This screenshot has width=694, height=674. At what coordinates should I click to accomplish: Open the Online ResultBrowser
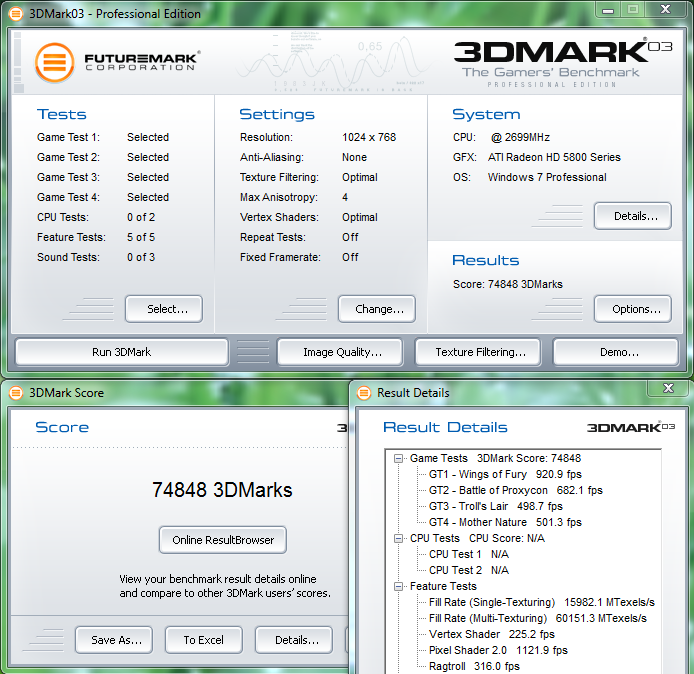(223, 540)
